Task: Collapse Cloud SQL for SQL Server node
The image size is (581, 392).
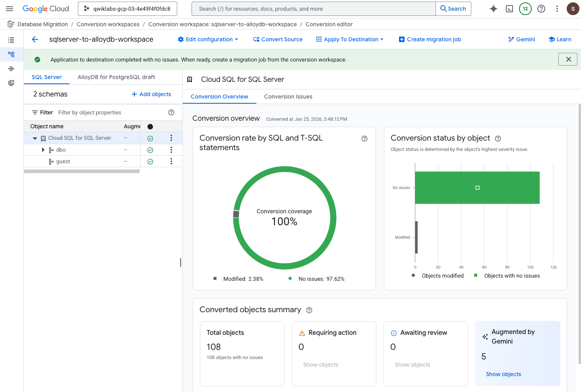Action: pyautogui.click(x=35, y=138)
